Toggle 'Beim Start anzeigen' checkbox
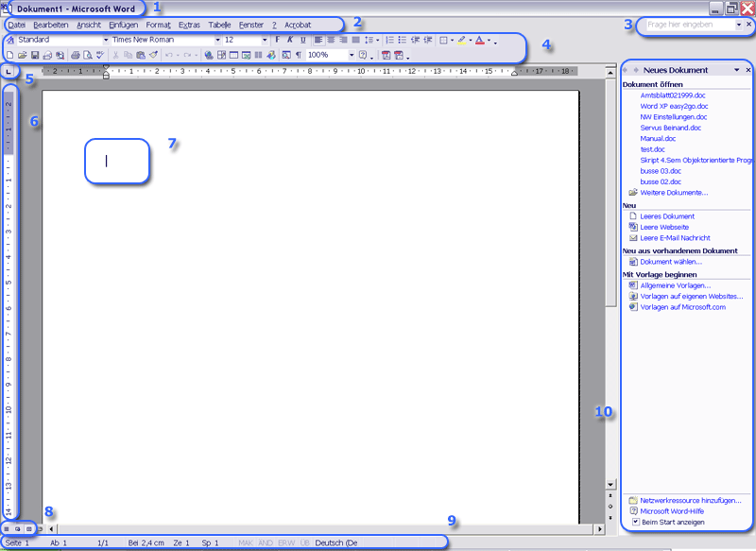Image resolution: width=756 pixels, height=551 pixels. 635,522
